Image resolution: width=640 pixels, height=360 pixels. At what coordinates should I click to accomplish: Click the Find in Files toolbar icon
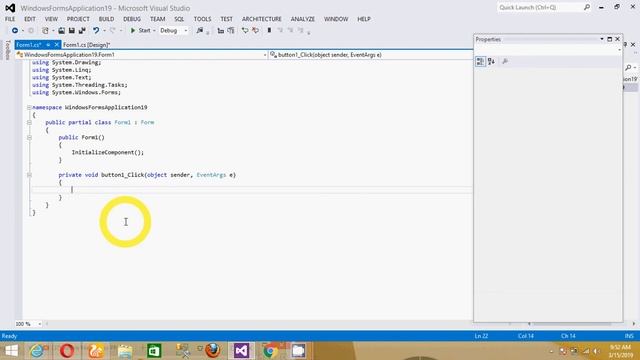(200, 31)
